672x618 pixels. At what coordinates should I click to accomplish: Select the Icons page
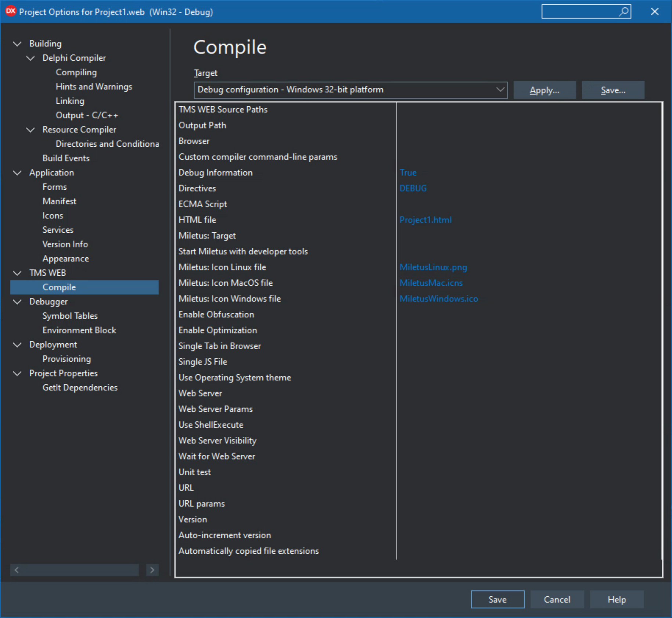click(53, 216)
